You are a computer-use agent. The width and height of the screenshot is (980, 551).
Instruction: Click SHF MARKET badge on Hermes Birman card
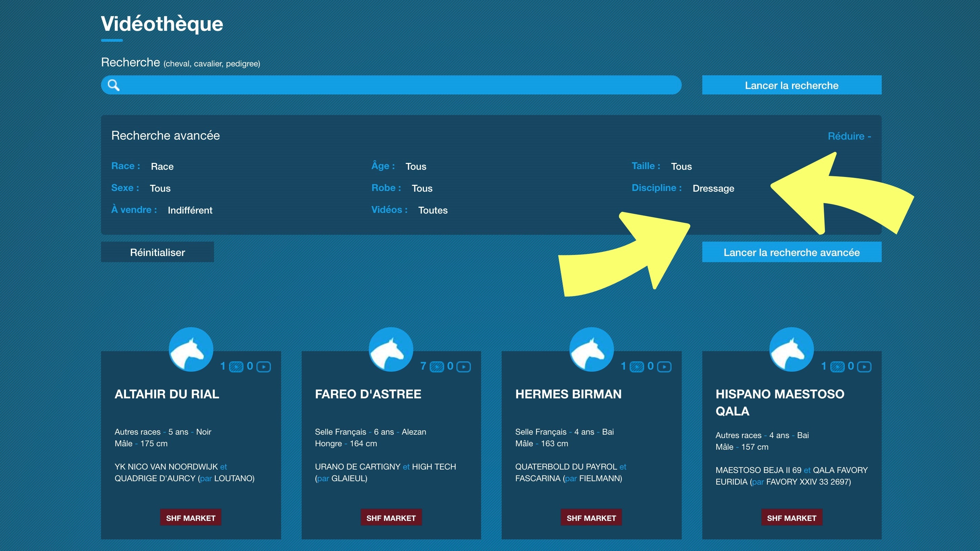pyautogui.click(x=591, y=517)
